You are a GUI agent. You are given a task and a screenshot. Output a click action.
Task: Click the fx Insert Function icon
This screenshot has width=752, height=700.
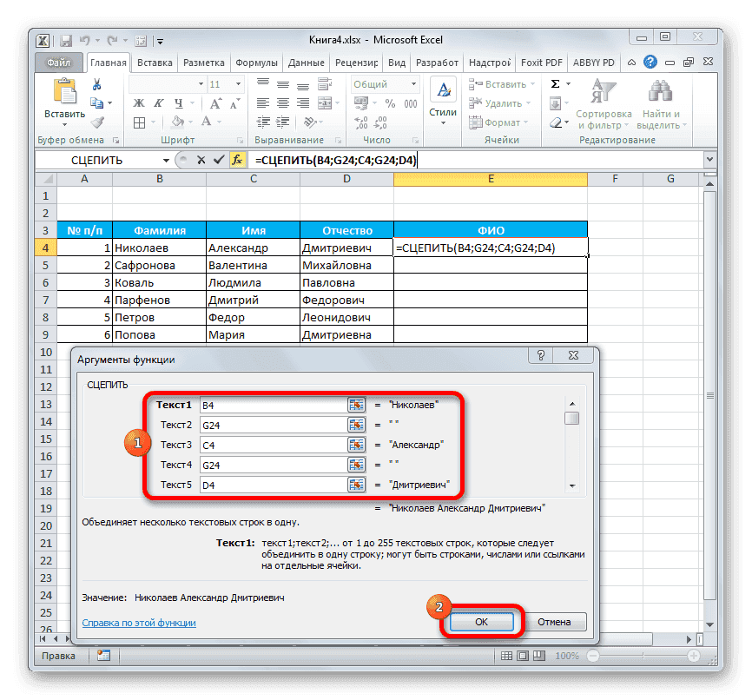(237, 160)
